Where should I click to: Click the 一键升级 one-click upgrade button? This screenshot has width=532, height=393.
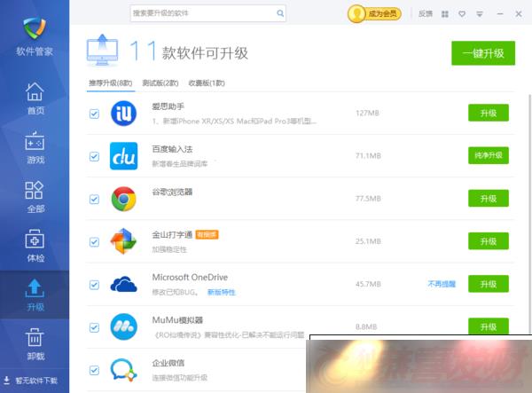tap(483, 53)
